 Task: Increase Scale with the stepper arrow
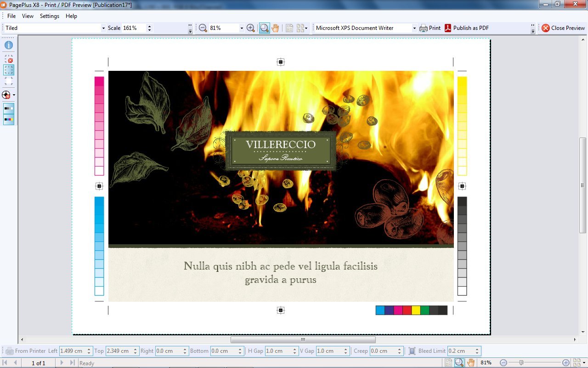(x=150, y=26)
